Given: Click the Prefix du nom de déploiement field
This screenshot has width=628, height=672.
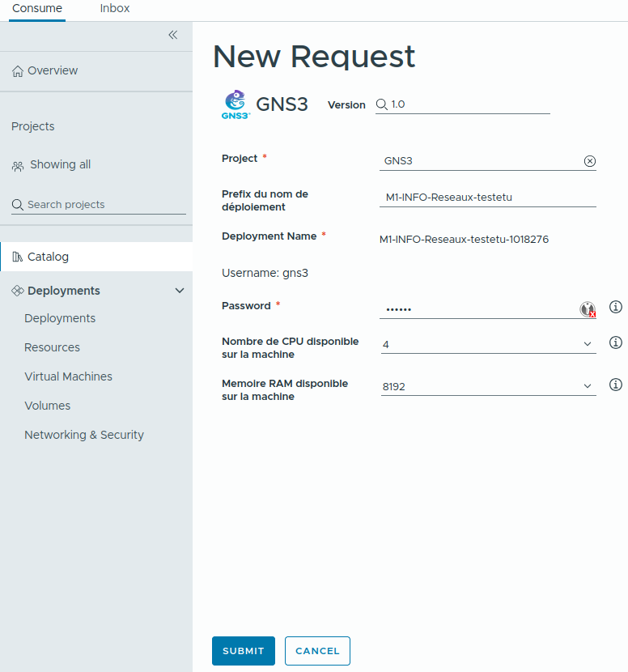Looking at the screenshot, I should tap(488, 197).
